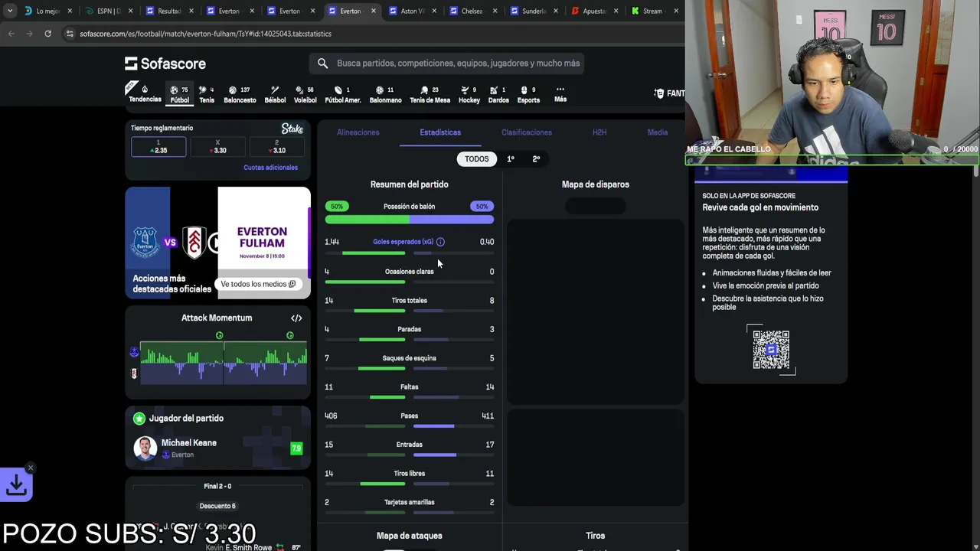Click the Posesión de balón bar
This screenshot has height=551, width=980.
[x=409, y=220]
